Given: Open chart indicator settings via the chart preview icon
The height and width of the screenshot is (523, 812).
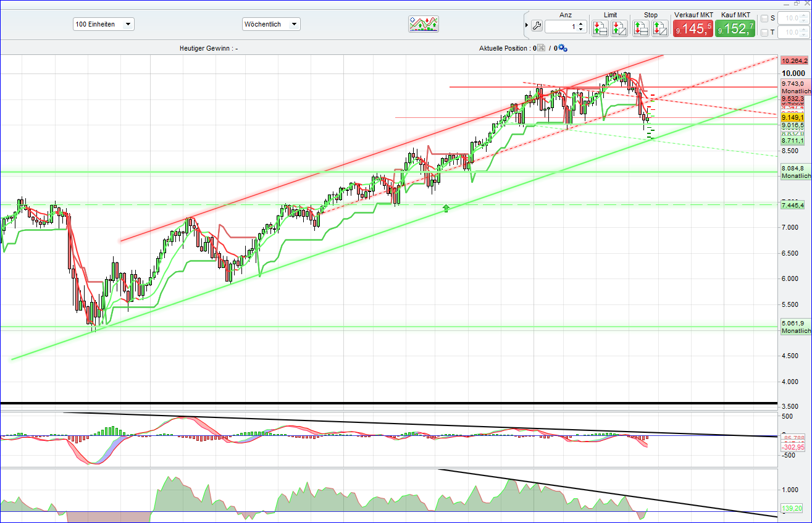Looking at the screenshot, I should tap(424, 24).
